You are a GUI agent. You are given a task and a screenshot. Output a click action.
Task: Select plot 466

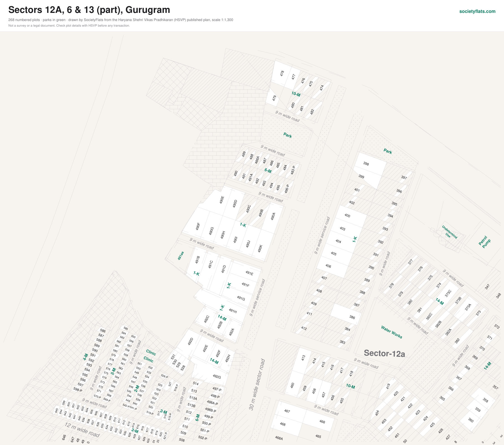(322, 421)
